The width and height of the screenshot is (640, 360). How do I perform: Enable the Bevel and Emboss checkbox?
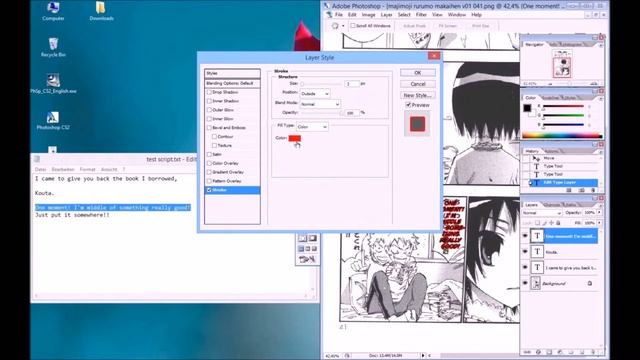209,128
